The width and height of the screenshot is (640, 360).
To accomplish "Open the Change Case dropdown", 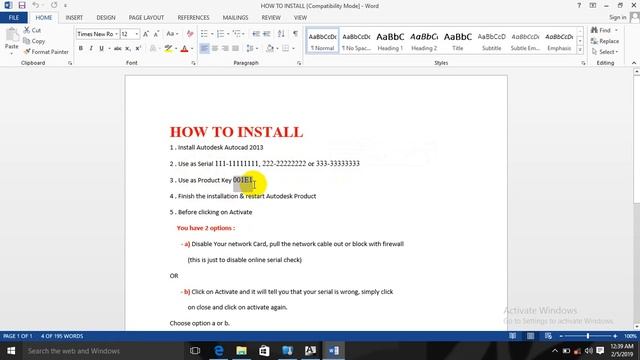I will tap(172, 34).
